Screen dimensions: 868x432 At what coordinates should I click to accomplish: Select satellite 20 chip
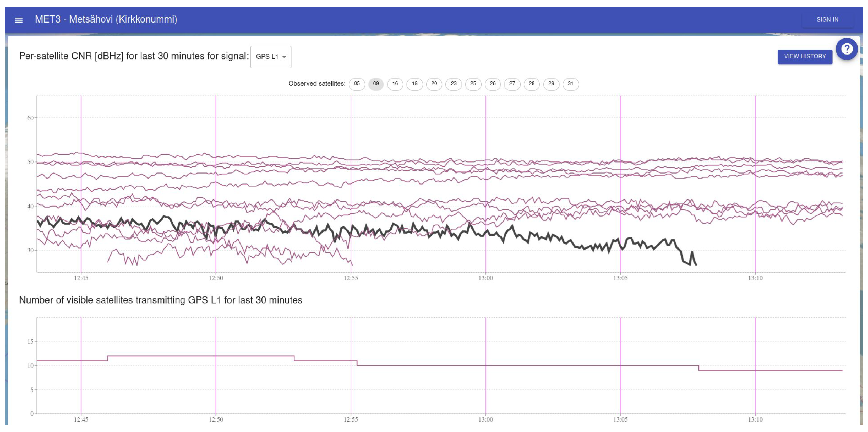[434, 84]
